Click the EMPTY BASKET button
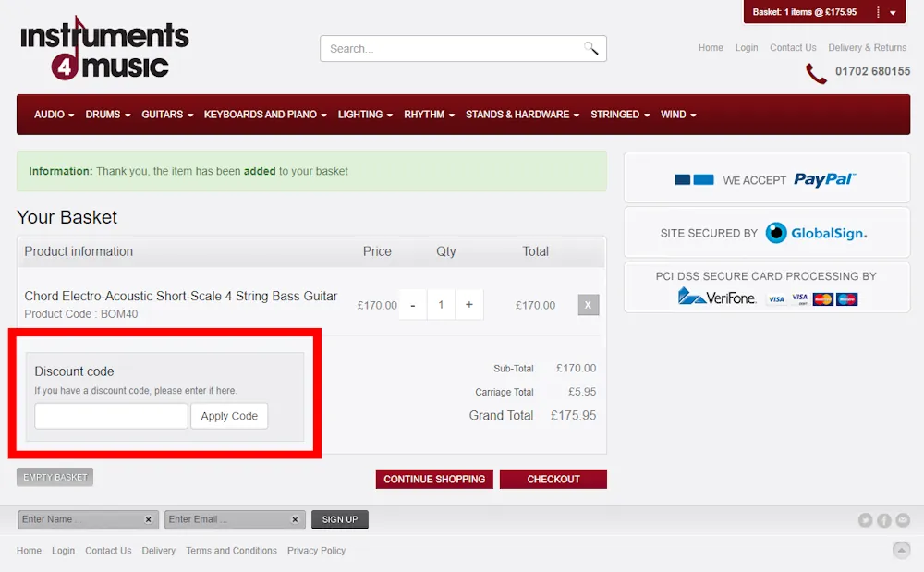The width and height of the screenshot is (924, 572). (55, 477)
